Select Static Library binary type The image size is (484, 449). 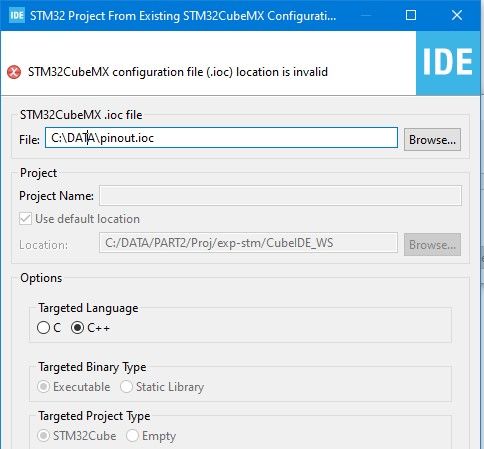(126, 387)
